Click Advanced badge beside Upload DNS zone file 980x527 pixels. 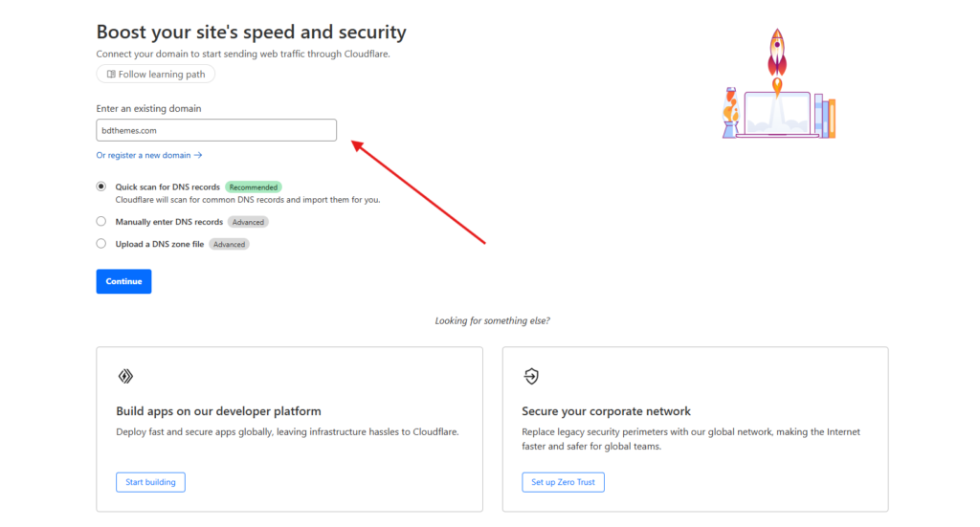pyautogui.click(x=230, y=244)
